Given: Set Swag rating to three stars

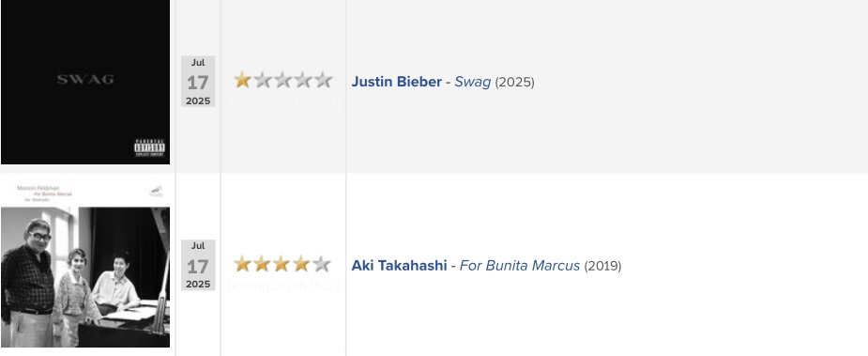Looking at the screenshot, I should tap(282, 80).
